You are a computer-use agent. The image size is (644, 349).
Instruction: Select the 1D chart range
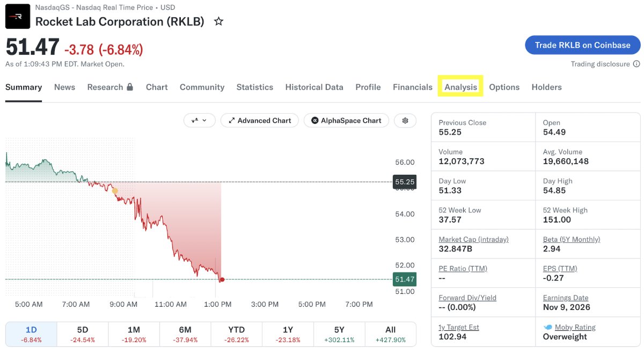pos(31,334)
